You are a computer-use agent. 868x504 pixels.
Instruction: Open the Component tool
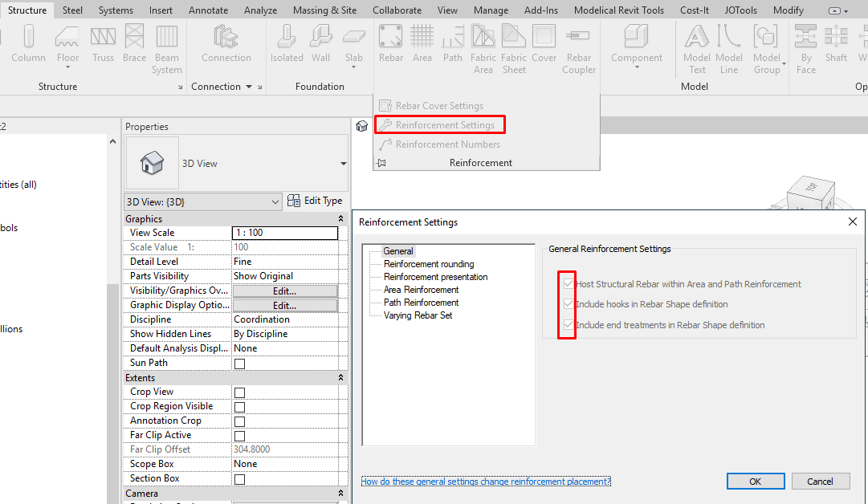pos(637,42)
